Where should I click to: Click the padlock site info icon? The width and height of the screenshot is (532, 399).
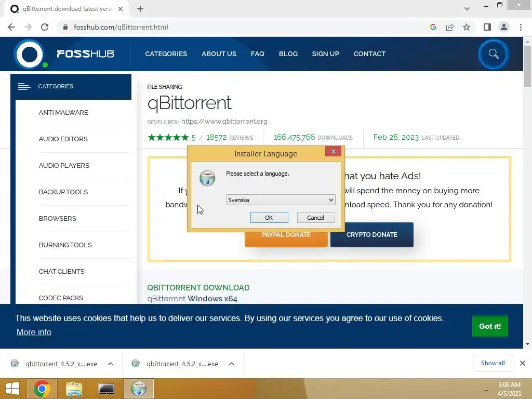[65, 27]
